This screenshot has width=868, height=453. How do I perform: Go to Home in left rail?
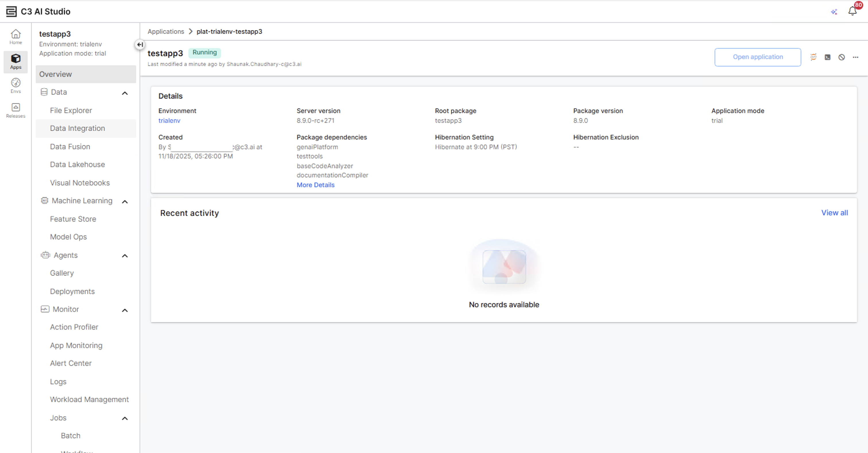click(15, 37)
